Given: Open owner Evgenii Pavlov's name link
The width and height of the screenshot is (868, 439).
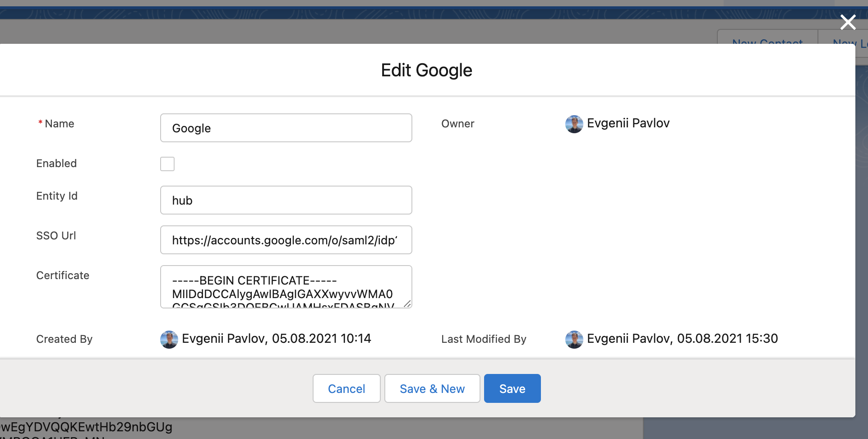Looking at the screenshot, I should pyautogui.click(x=628, y=123).
